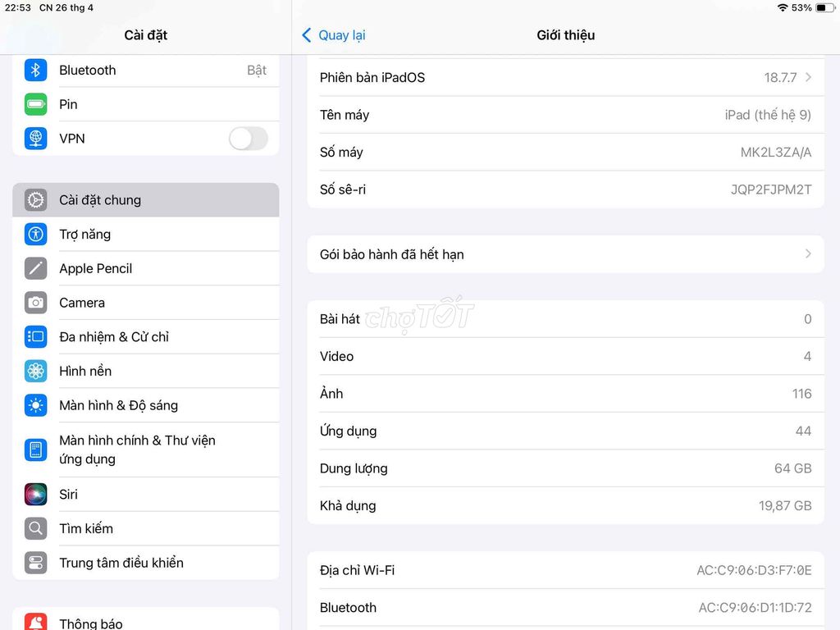Tap the VPN globe icon

tap(35, 138)
